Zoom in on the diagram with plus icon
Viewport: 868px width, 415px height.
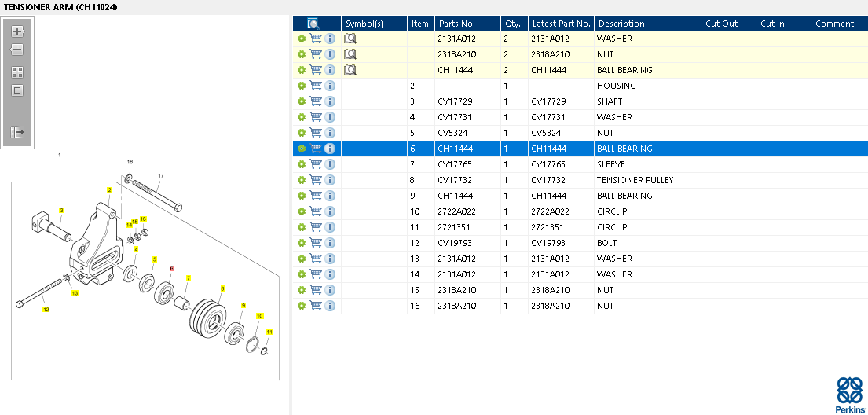(x=17, y=31)
